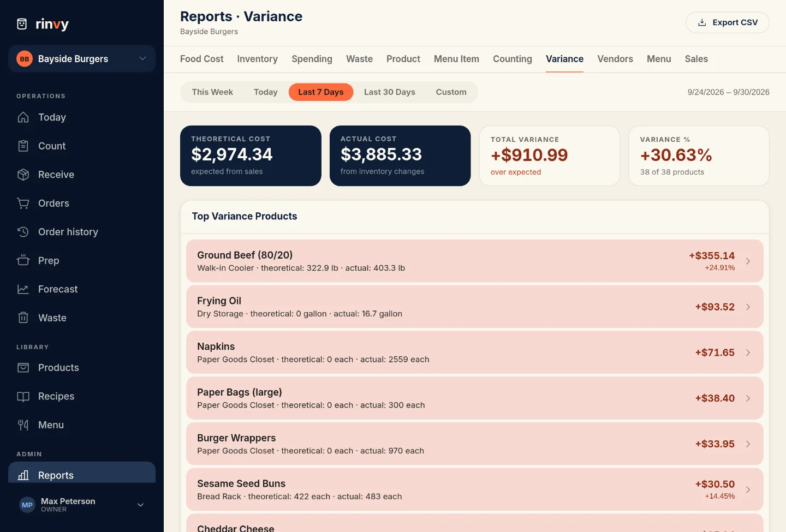This screenshot has height=532, width=786.
Task: Select the Last 7 Days range
Action: click(321, 92)
